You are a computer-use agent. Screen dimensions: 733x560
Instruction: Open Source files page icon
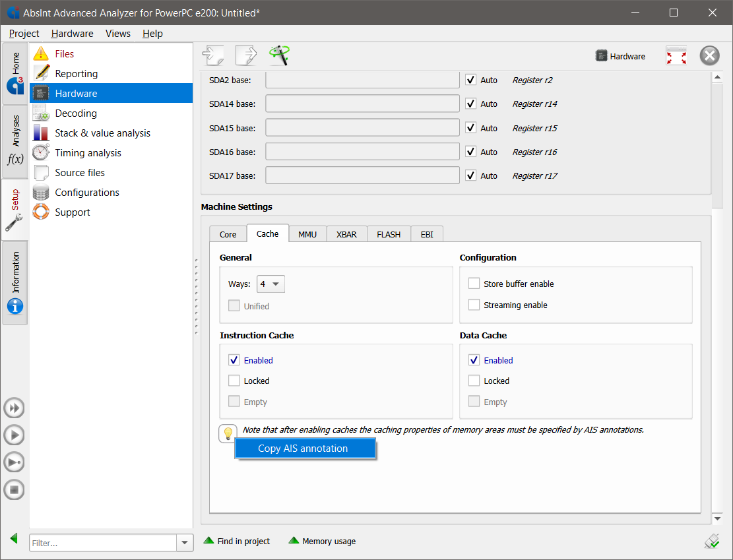(x=41, y=173)
